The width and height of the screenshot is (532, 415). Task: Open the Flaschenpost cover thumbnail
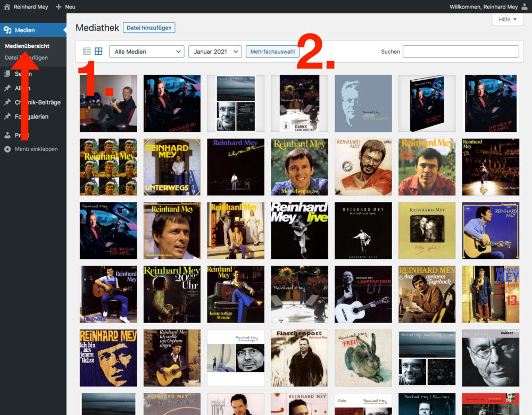pyautogui.click(x=300, y=358)
